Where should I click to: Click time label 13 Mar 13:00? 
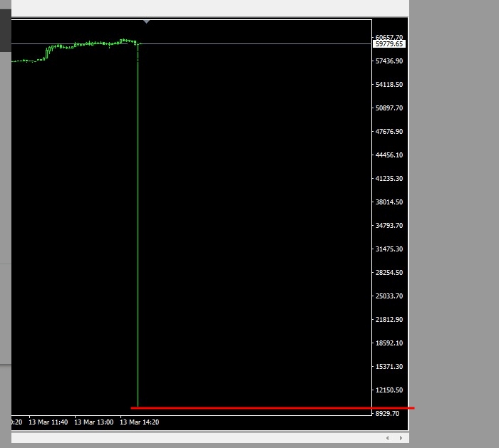pos(94,422)
